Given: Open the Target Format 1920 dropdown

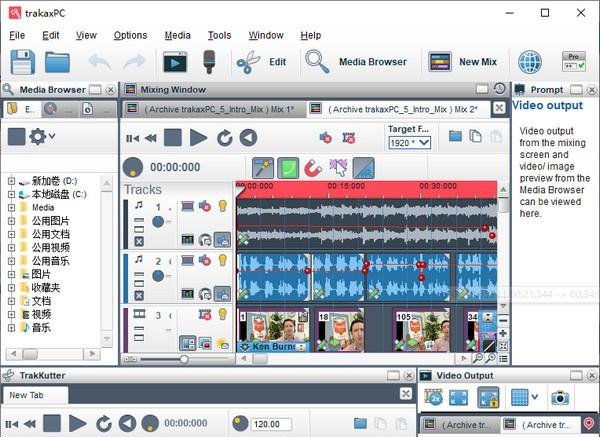Looking at the screenshot, I should tap(409, 143).
